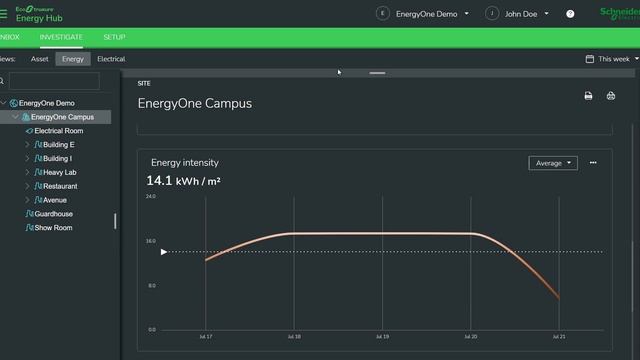
Task: Collapse the EnergyOne Campus tree node
Action: tap(16, 117)
